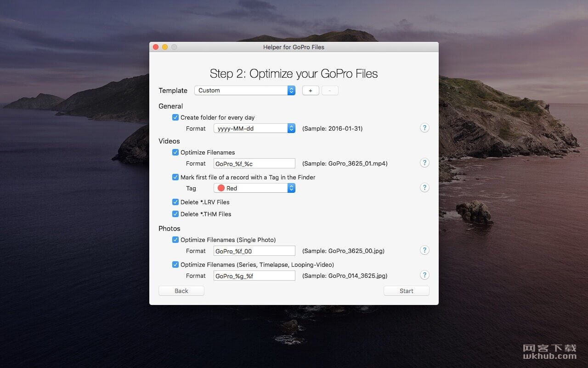The width and height of the screenshot is (588, 368).
Task: Open help for the folder date format
Action: [424, 128]
